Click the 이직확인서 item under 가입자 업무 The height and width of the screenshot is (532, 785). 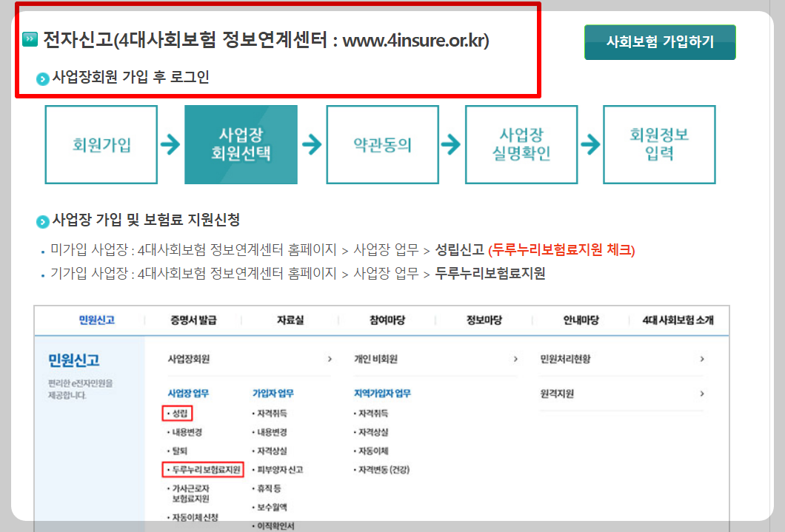(x=278, y=527)
